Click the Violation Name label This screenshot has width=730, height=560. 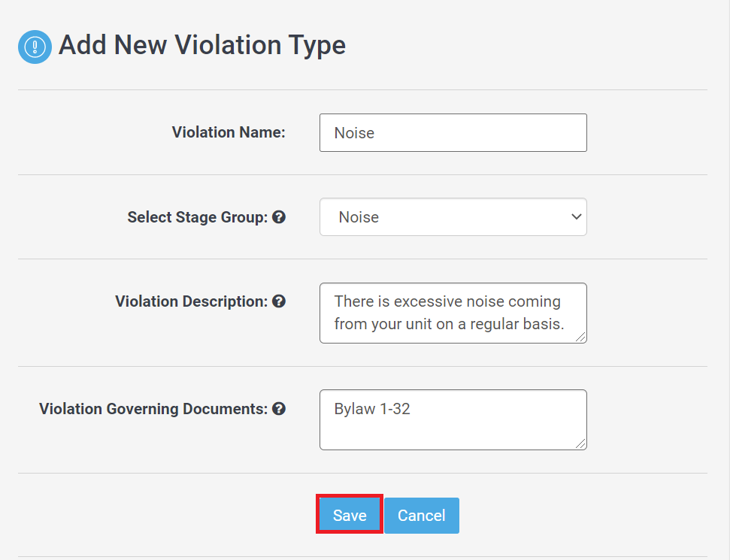pyautogui.click(x=229, y=132)
